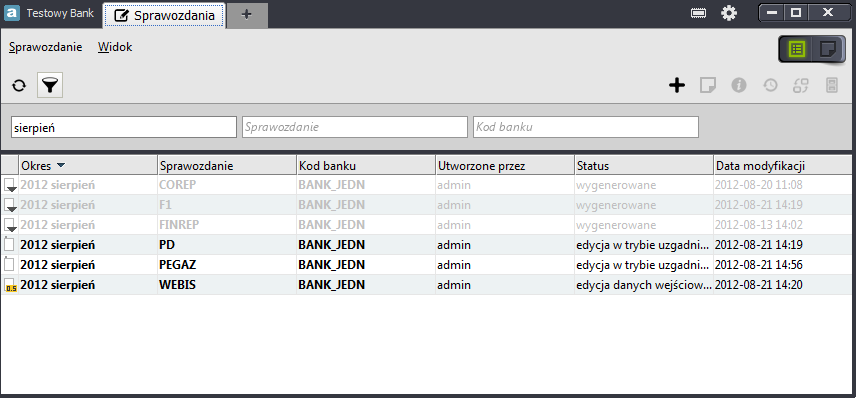Image resolution: width=856 pixels, height=398 pixels.
Task: Sort by Okres column header
Action: pos(88,165)
